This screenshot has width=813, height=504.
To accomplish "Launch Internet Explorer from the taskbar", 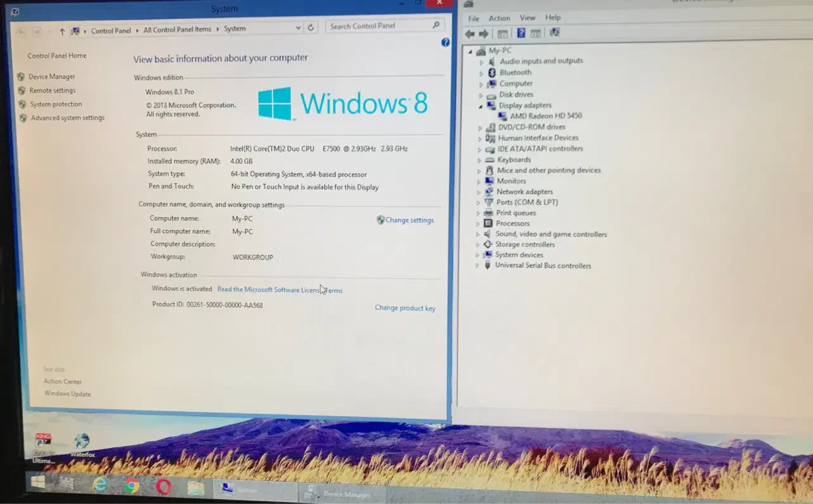I will (x=100, y=484).
